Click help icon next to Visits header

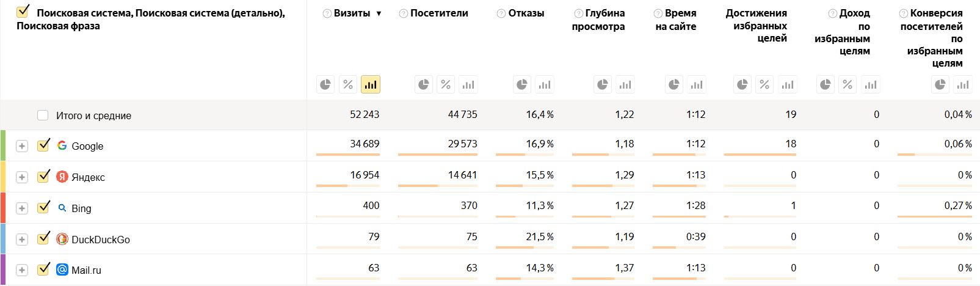327,13
